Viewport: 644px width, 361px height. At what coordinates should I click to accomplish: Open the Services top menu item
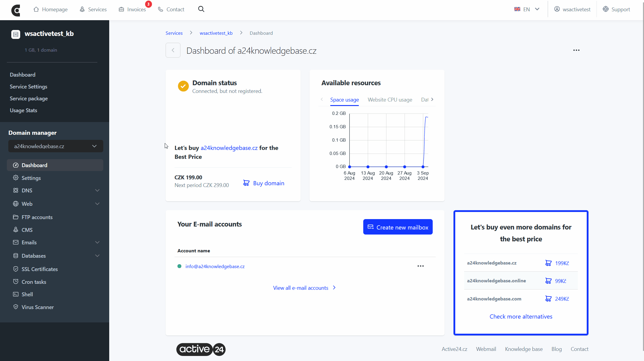[x=93, y=9]
